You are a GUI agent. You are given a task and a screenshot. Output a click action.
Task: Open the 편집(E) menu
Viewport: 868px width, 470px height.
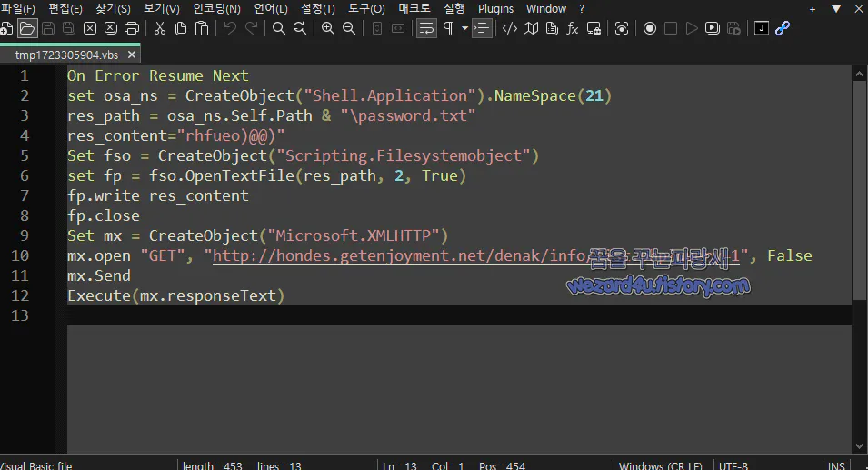tap(65, 8)
